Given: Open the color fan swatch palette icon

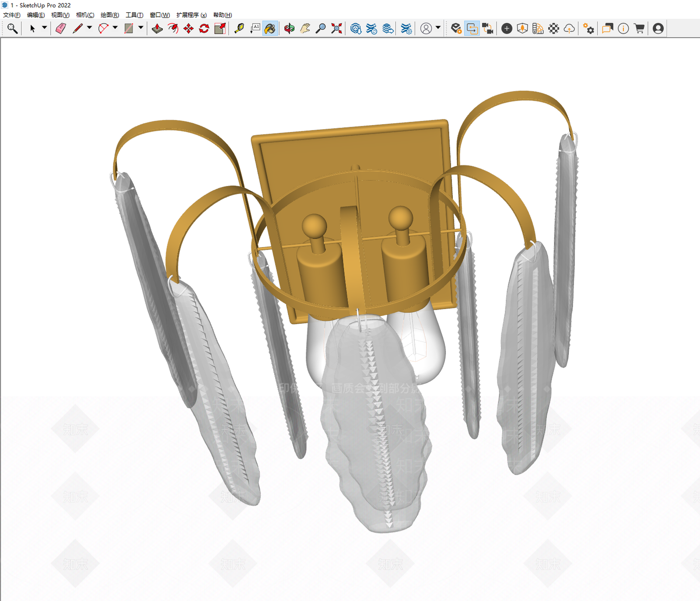Looking at the screenshot, I should coord(538,28).
